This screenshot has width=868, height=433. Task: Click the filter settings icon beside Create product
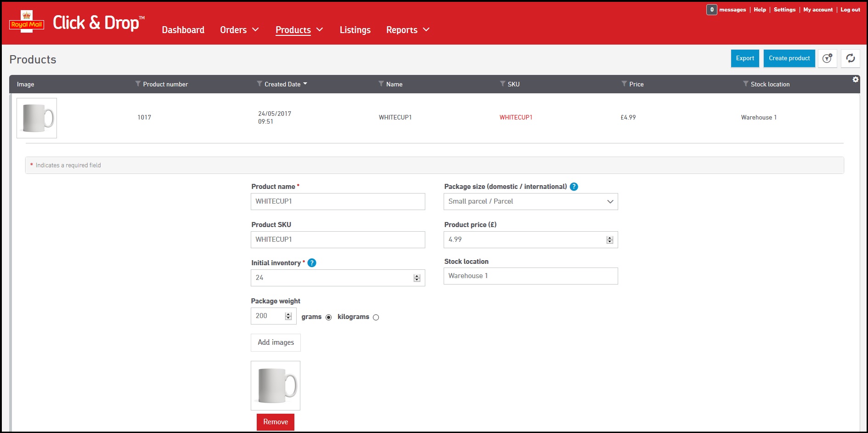827,58
